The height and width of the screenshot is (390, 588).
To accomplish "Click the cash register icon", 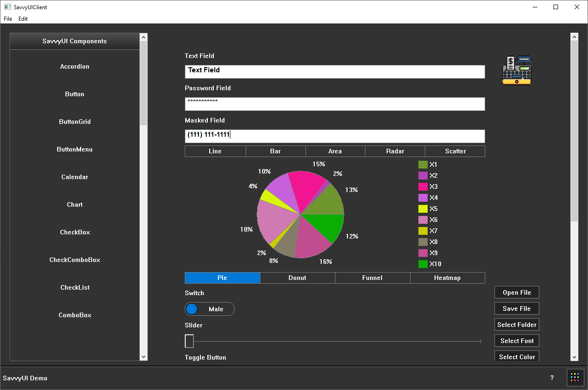I will point(517,70).
